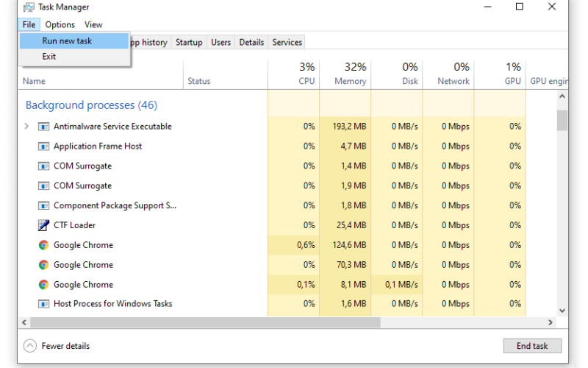Switch to the Startup tab
588x368 pixels.
coord(189,42)
